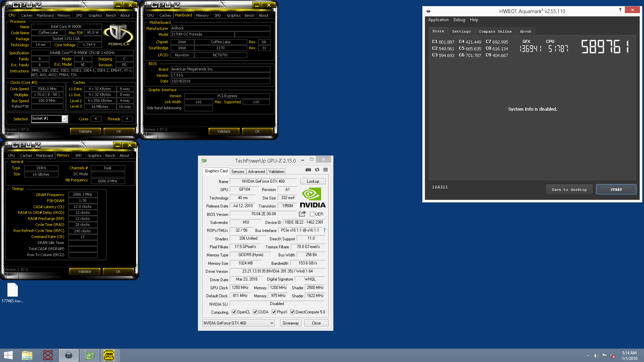Open File Explorer from the taskbar

click(27, 355)
